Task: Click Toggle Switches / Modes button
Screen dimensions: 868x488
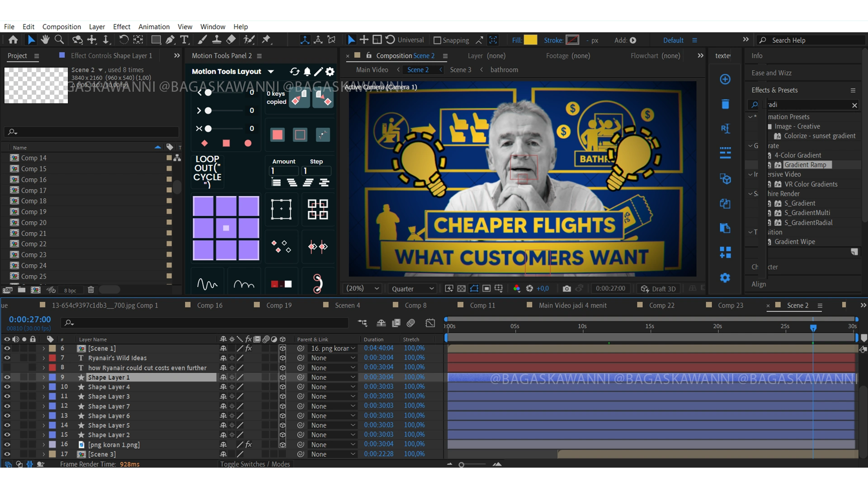Action: click(255, 464)
